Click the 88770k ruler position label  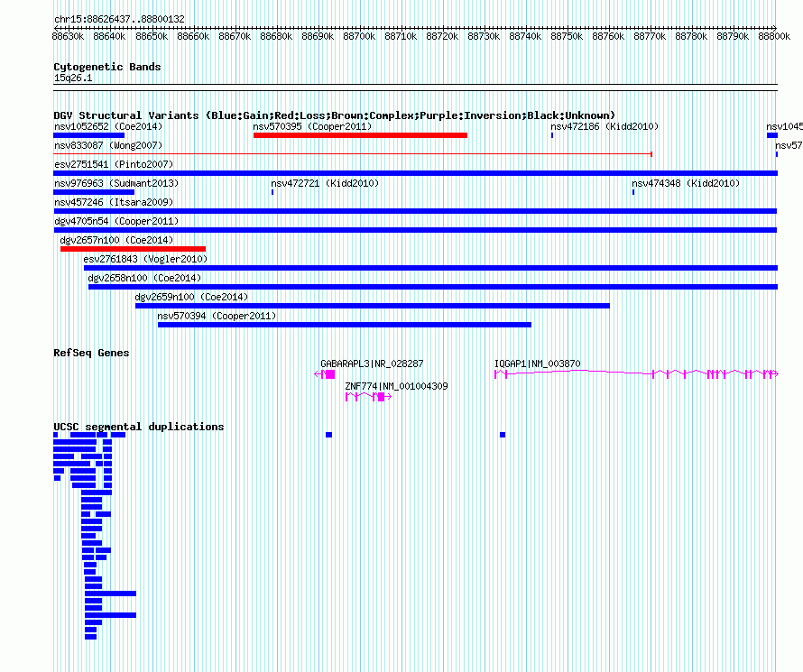click(x=650, y=36)
